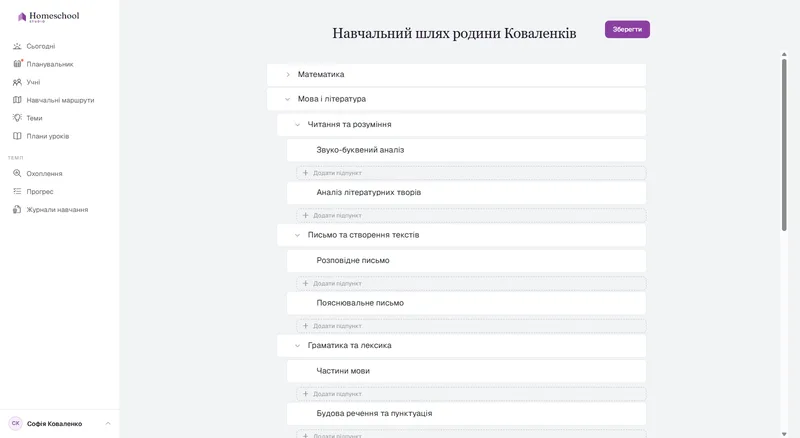The image size is (800, 438).
Task: Click the scrollbar down arrow
Action: click(x=784, y=434)
